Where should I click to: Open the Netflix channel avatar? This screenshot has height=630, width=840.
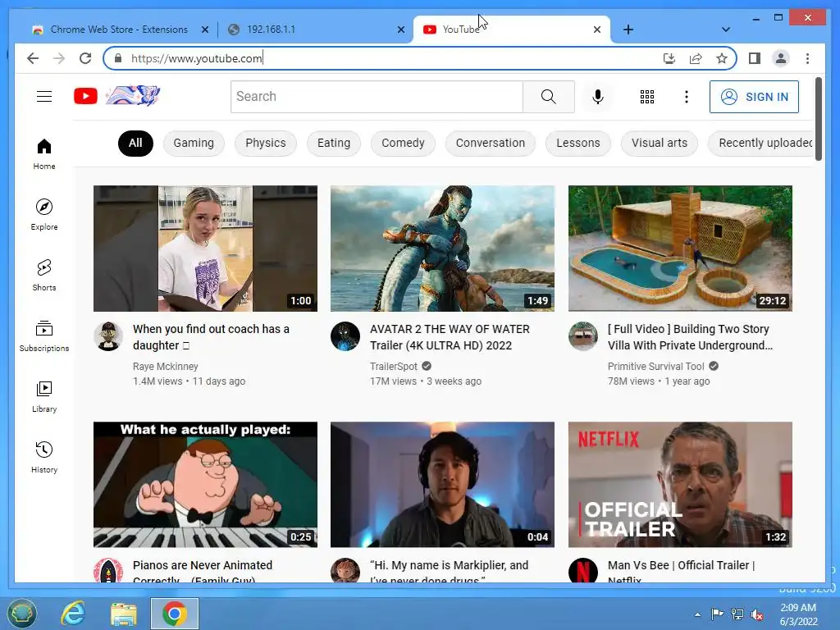583,571
